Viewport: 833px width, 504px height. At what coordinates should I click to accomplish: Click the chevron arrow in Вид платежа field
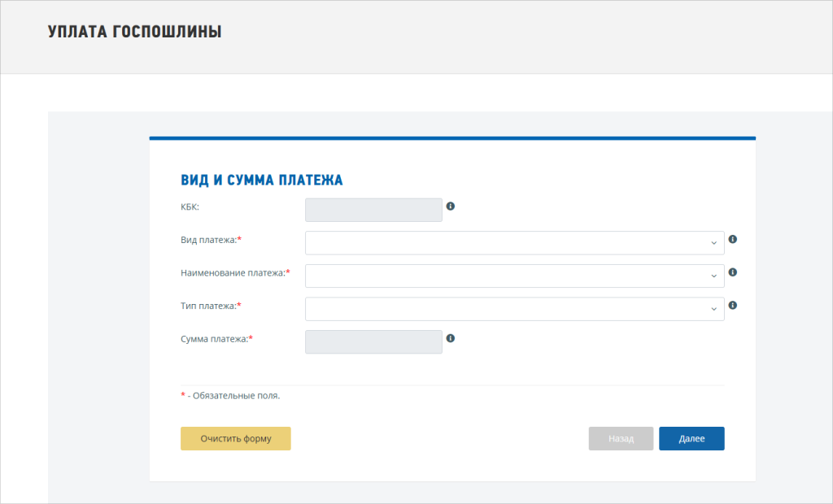point(713,243)
